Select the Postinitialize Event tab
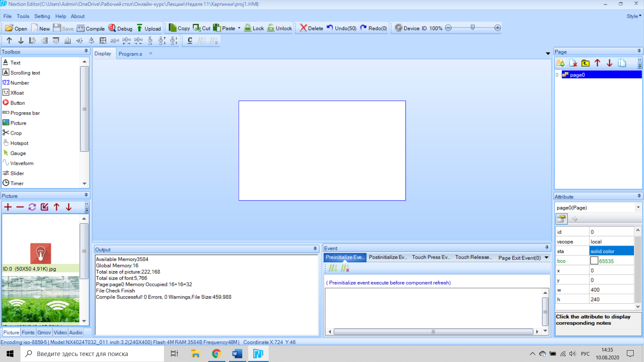 point(387,257)
